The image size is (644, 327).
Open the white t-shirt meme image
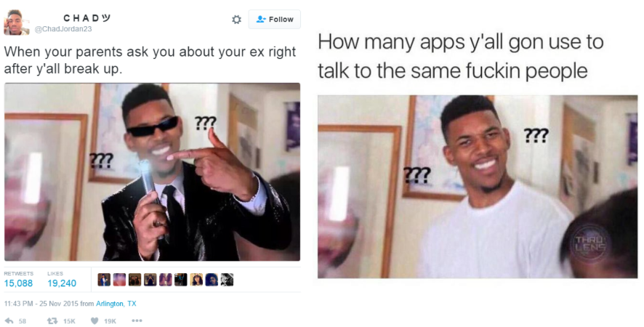478,187
